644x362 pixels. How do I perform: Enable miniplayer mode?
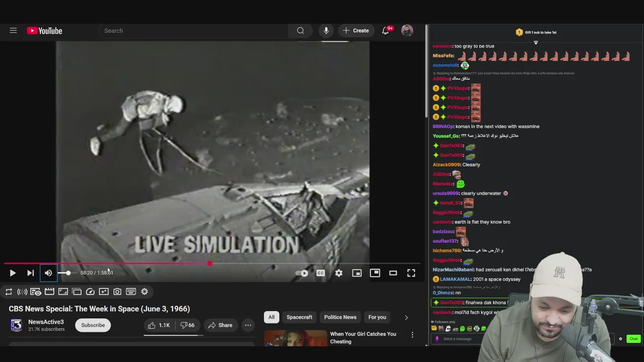357,273
